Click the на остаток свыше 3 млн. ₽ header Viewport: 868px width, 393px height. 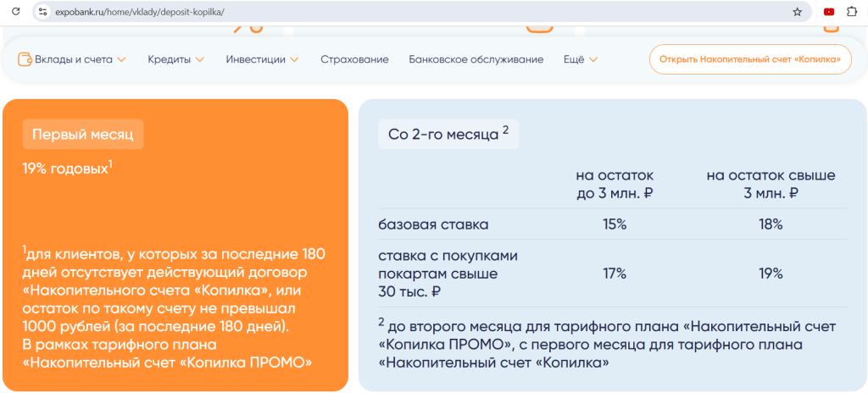pos(771,185)
